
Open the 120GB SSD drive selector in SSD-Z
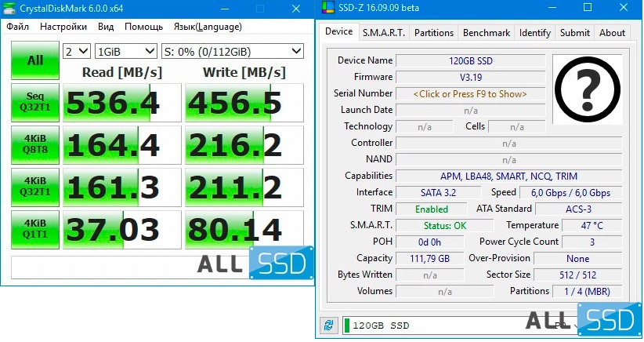point(460,326)
